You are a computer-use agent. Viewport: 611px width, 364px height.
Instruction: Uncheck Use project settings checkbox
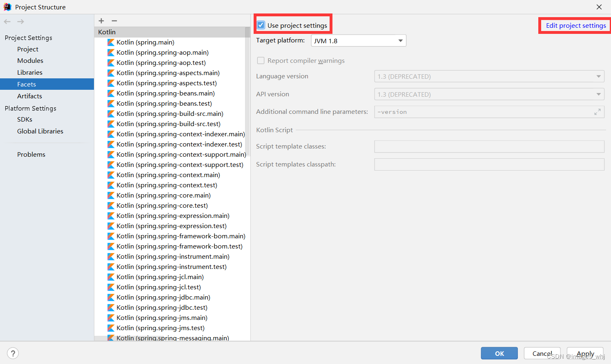pyautogui.click(x=261, y=25)
